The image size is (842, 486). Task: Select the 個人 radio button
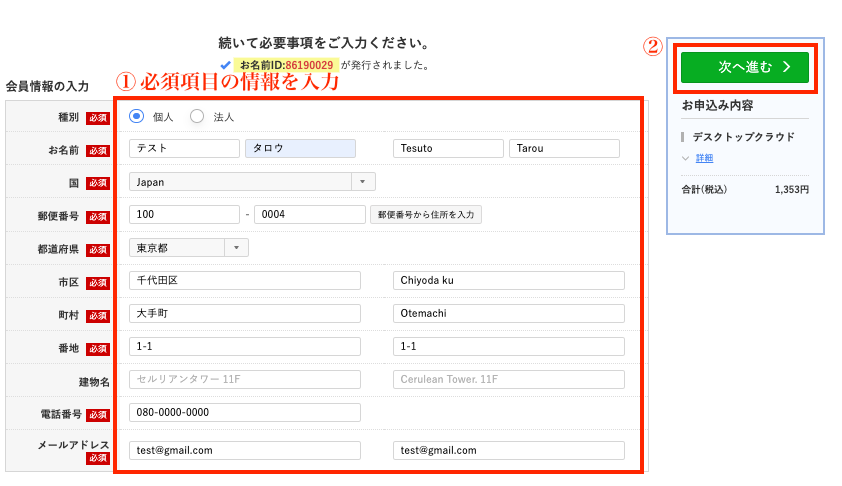pyautogui.click(x=137, y=116)
